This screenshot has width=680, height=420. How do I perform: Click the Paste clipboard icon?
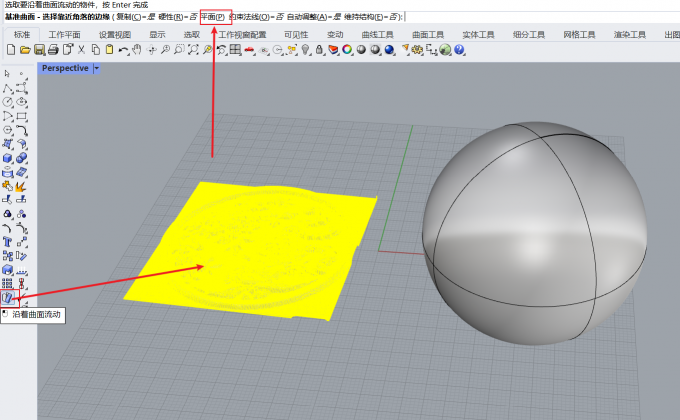[109, 50]
